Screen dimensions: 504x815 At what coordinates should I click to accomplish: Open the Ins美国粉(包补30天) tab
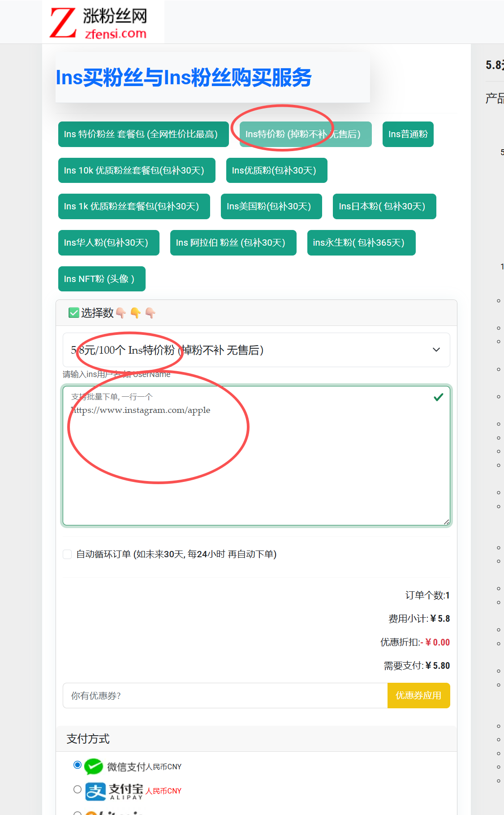coord(271,207)
